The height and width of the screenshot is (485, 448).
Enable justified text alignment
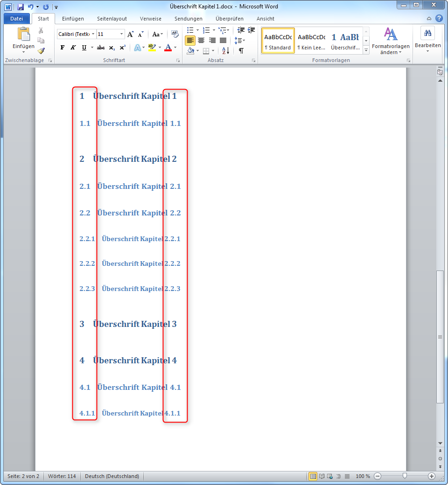[223, 40]
